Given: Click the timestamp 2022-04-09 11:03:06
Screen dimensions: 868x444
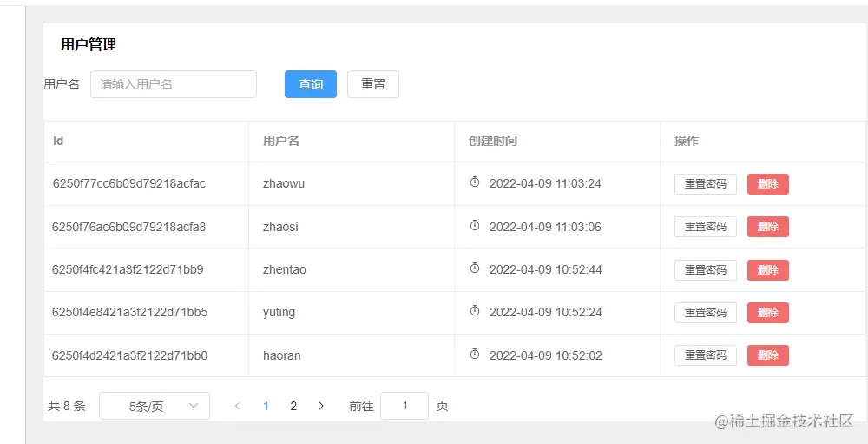Looking at the screenshot, I should (x=545, y=227).
